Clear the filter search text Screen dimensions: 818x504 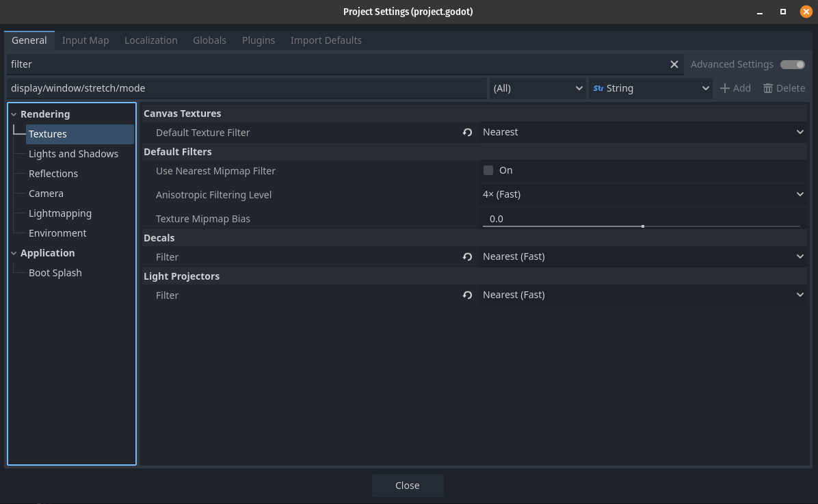[x=674, y=64]
